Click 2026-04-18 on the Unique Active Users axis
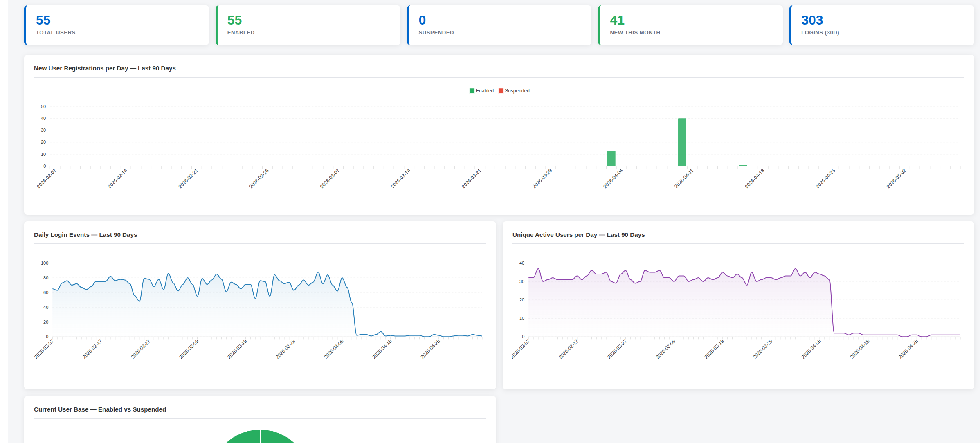This screenshot has height=443, width=980. [x=860, y=349]
